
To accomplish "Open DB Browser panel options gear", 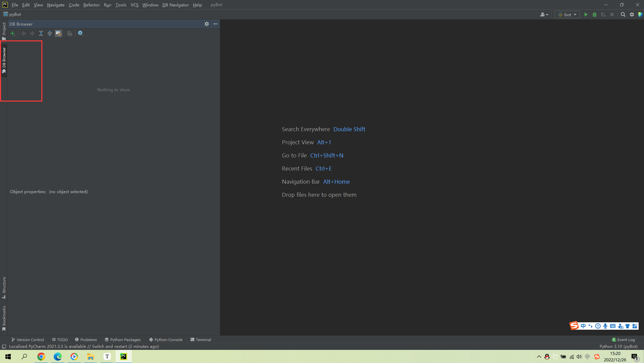I will pyautogui.click(x=207, y=24).
